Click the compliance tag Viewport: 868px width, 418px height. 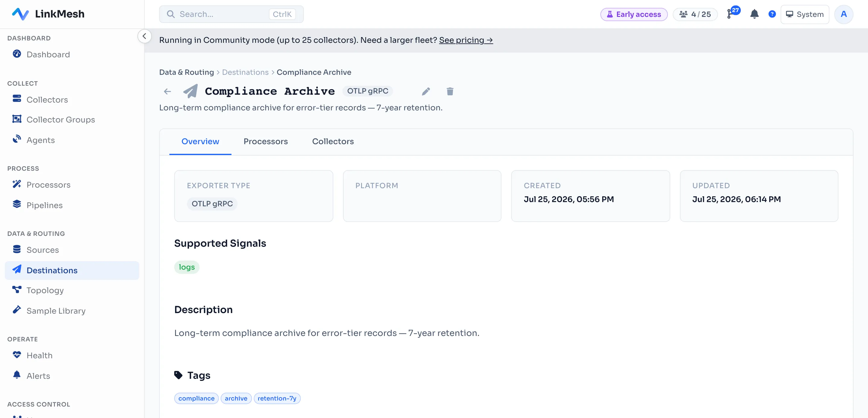tap(197, 398)
